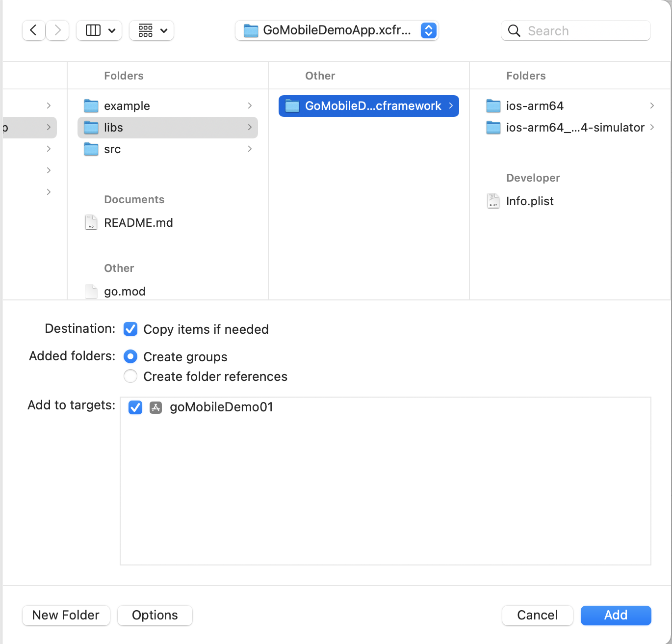Uncheck Copy items if needed
This screenshot has height=644, width=672.
coord(130,329)
